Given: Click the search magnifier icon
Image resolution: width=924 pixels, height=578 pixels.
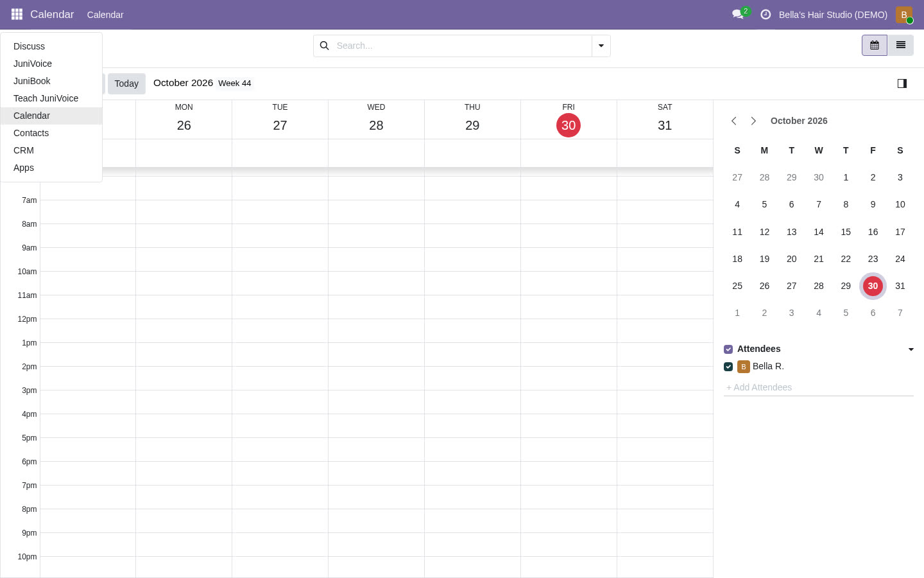Looking at the screenshot, I should coord(325,46).
